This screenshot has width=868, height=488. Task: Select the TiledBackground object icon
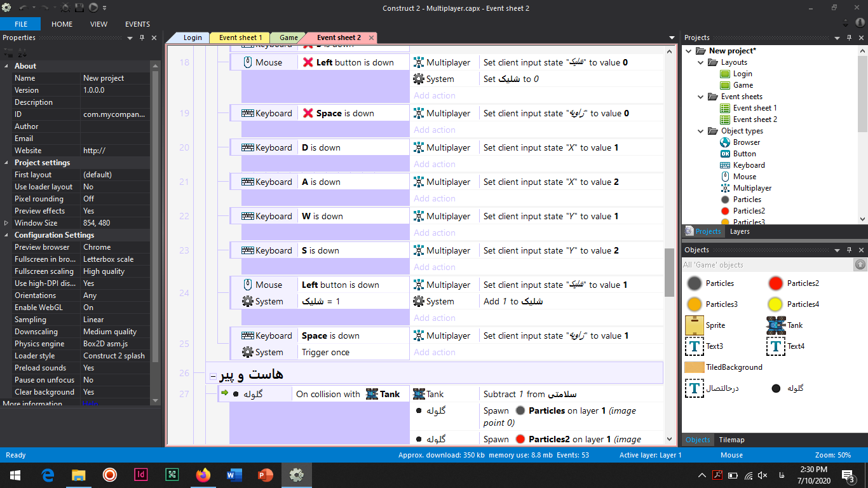(x=695, y=367)
